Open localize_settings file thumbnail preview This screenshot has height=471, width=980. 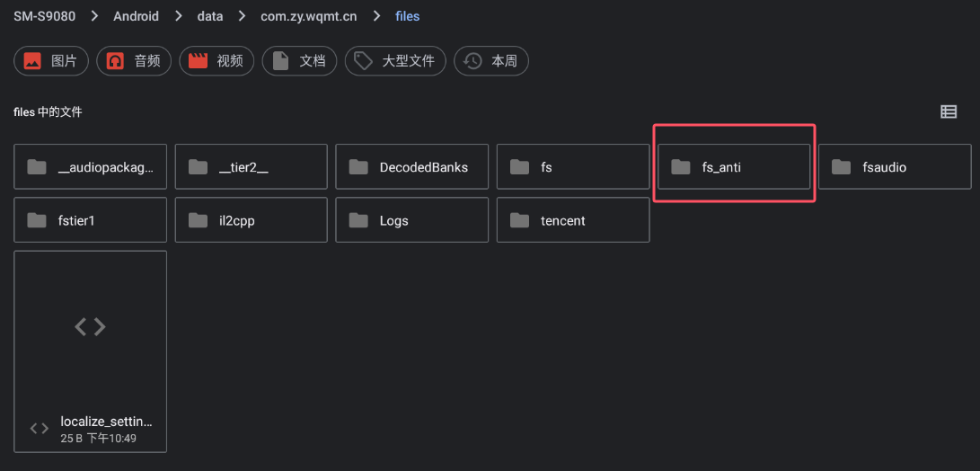(x=90, y=327)
